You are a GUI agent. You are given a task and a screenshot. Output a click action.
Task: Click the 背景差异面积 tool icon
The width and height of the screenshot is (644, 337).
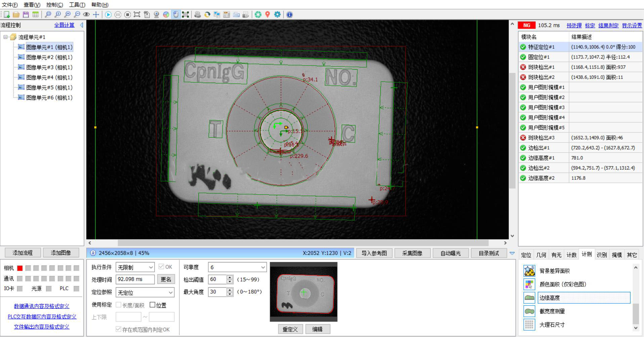tap(529, 271)
